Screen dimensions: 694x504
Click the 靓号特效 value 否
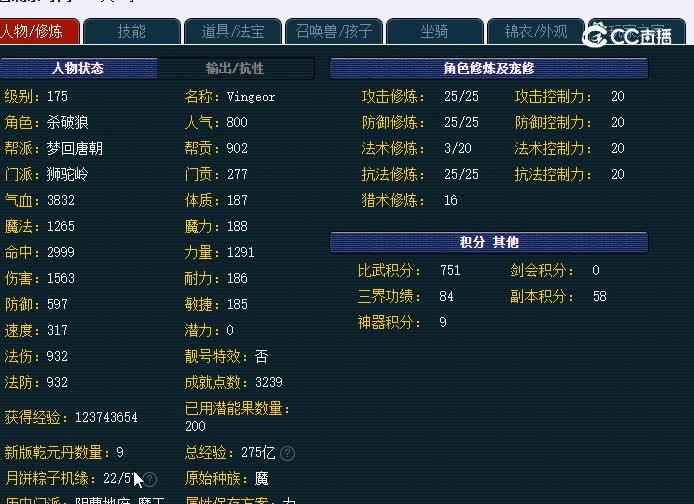tap(262, 357)
